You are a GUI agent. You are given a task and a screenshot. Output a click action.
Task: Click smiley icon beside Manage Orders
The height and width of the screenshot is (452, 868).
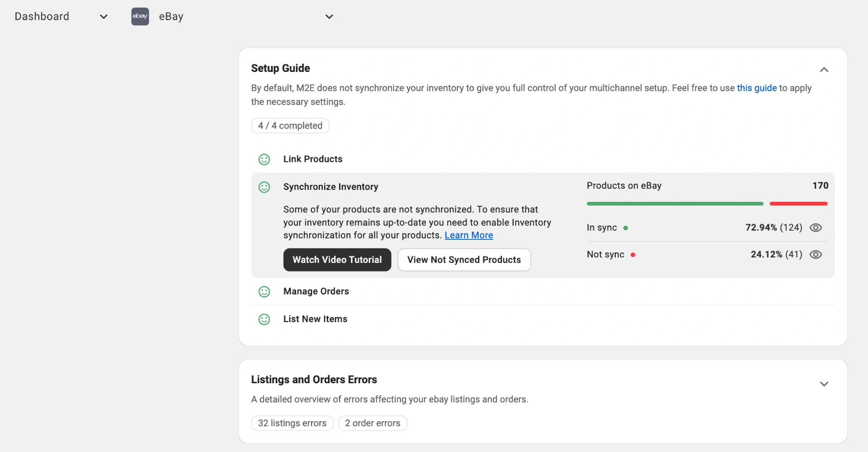pyautogui.click(x=264, y=292)
